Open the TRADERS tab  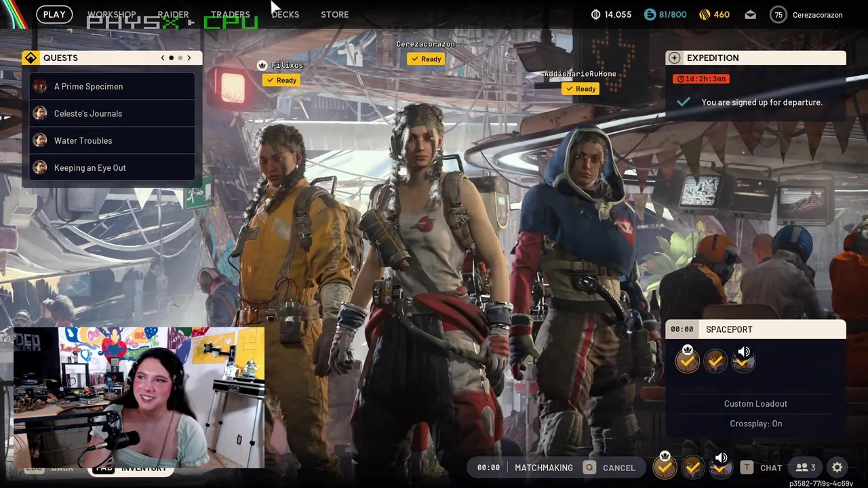point(230,14)
